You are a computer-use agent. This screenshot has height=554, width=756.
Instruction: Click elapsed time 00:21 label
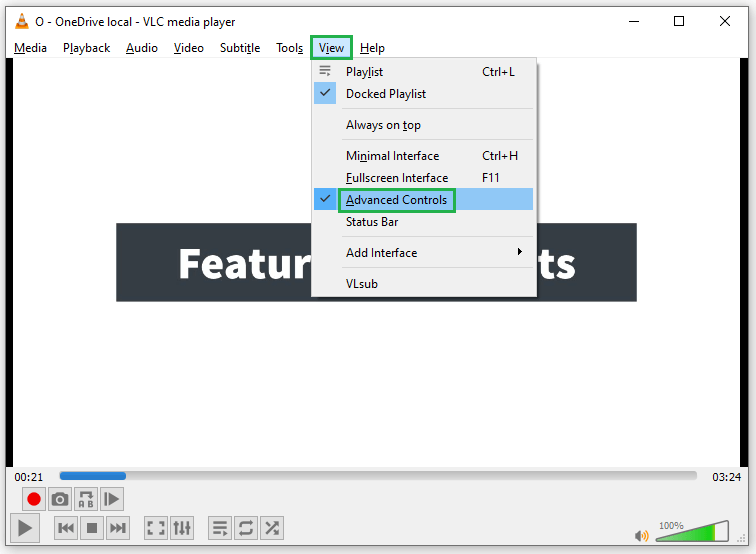[28, 477]
